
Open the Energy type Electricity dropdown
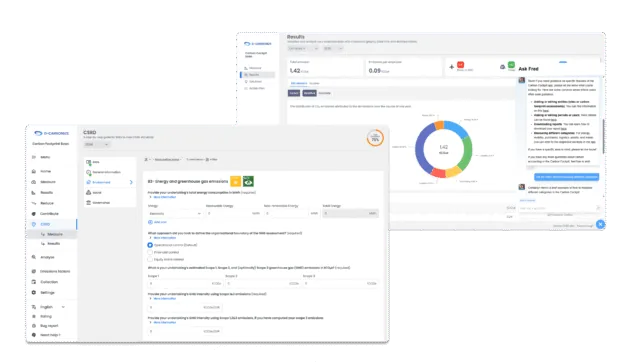click(x=175, y=213)
